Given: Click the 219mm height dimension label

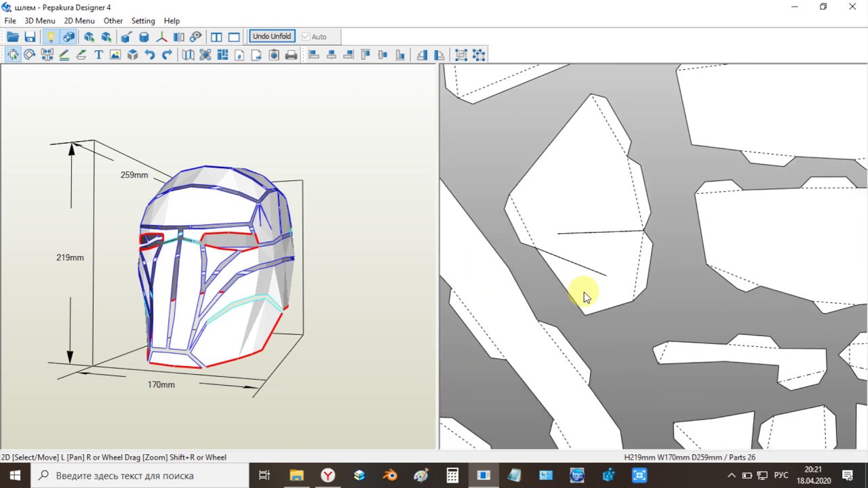Looking at the screenshot, I should click(x=70, y=258).
